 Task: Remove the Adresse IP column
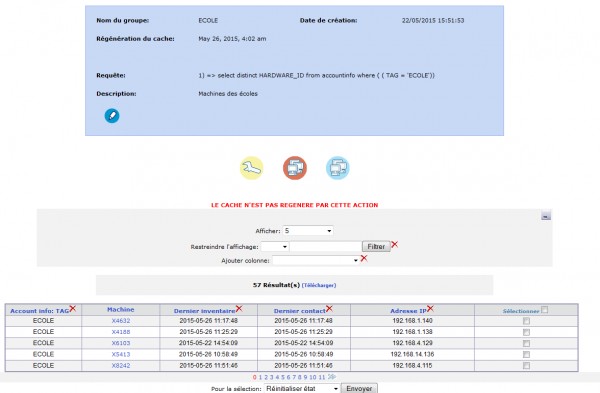point(430,308)
